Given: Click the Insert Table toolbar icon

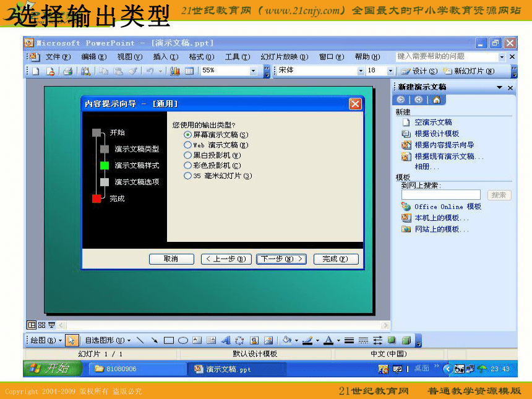Looking at the screenshot, I should pyautogui.click(x=189, y=71).
